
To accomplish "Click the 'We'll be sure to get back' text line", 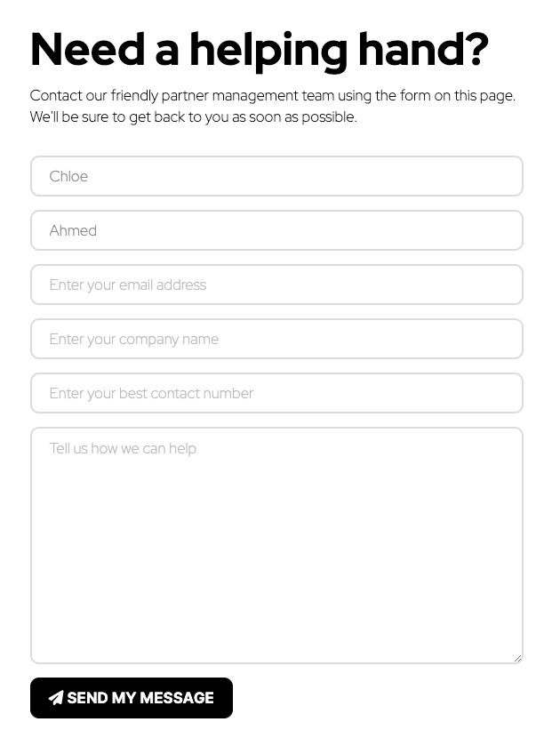I will click(x=193, y=116).
